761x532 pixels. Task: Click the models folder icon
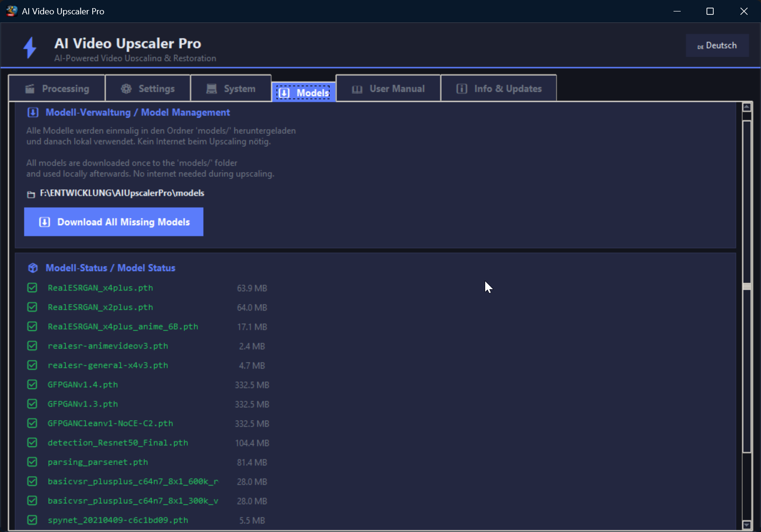tap(31, 194)
